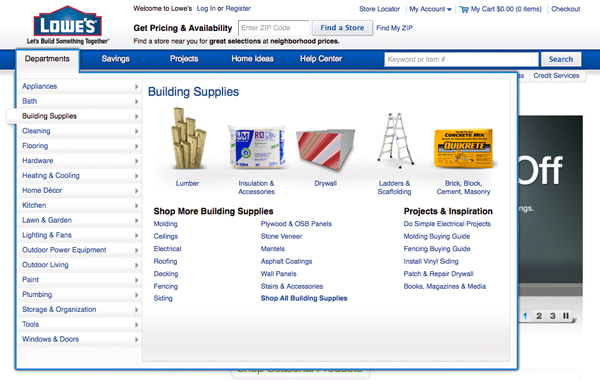Screen dimensions: 600x380
Task: Open the Departments tab
Action: [47, 59]
